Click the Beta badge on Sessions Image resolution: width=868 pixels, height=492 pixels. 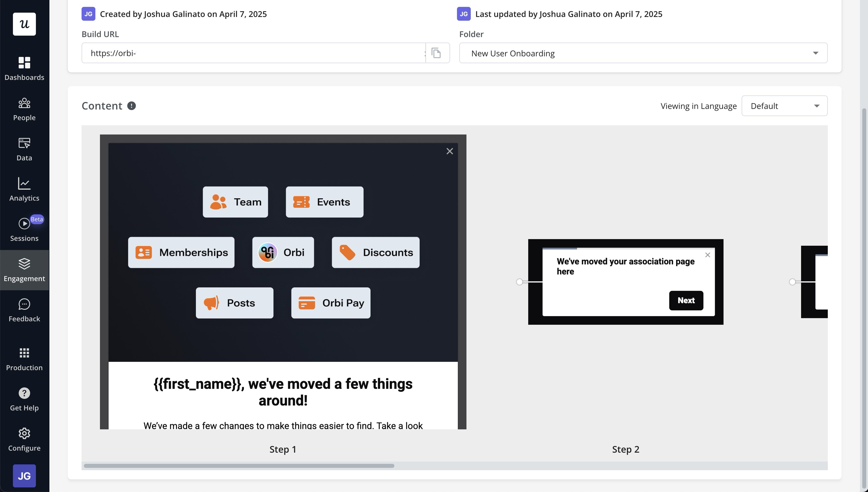(x=37, y=219)
